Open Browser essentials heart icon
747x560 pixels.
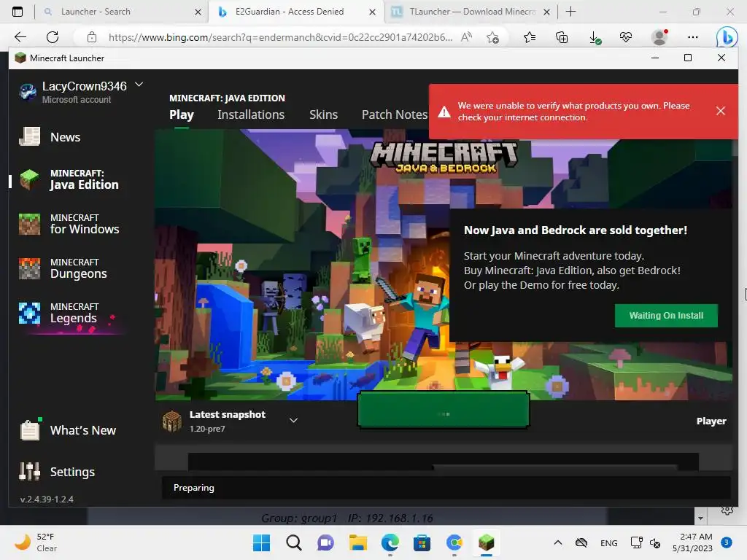click(626, 37)
